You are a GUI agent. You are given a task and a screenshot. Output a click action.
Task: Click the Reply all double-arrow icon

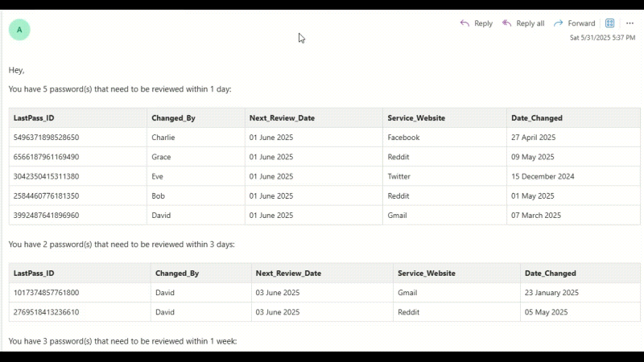click(x=507, y=23)
